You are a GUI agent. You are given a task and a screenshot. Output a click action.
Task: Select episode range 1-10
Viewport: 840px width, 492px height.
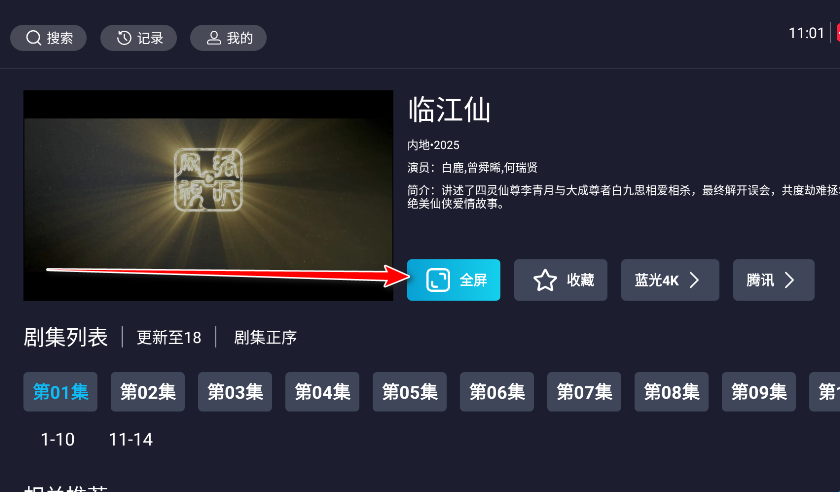(x=58, y=439)
